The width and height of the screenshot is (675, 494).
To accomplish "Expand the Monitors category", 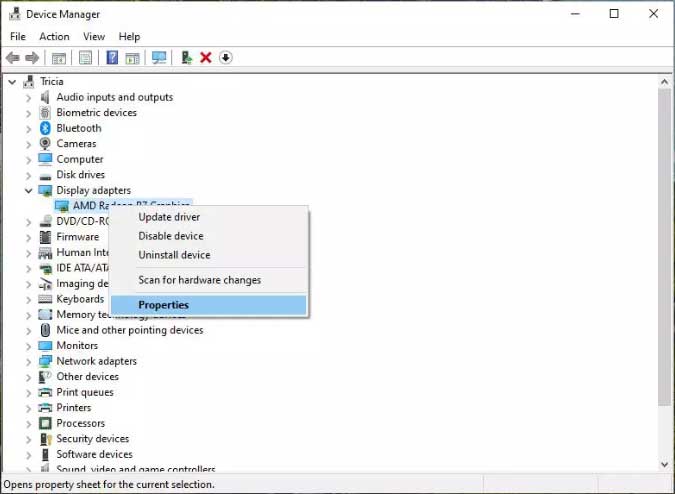I will point(28,346).
